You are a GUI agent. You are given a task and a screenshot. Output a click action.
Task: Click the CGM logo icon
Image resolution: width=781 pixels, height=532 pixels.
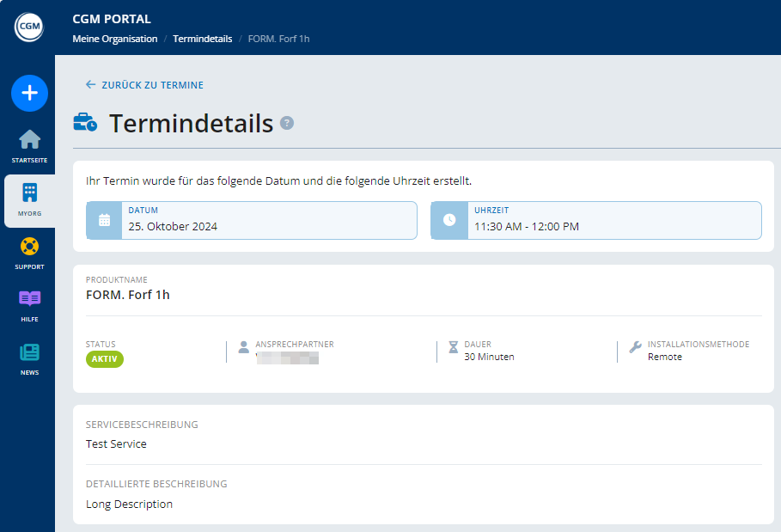(29, 26)
